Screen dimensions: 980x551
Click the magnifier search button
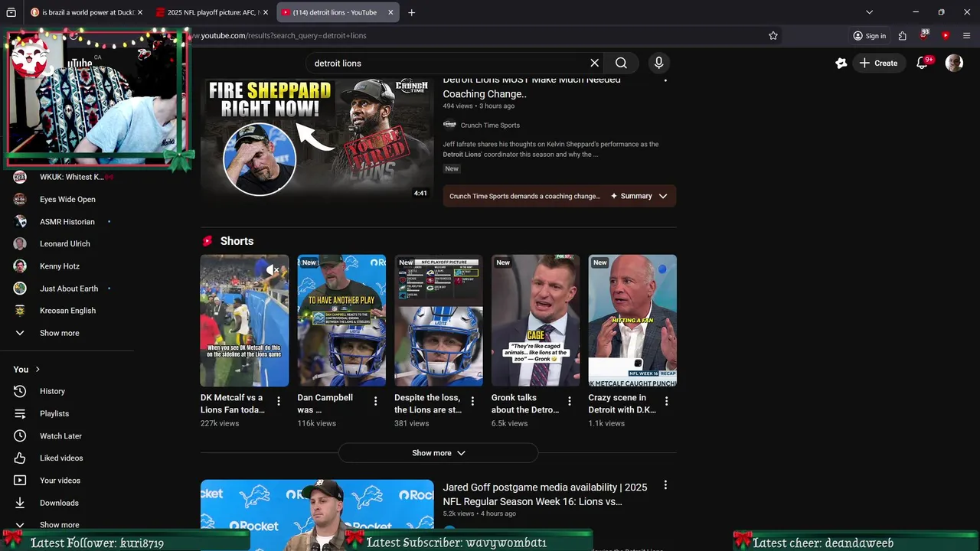click(621, 63)
